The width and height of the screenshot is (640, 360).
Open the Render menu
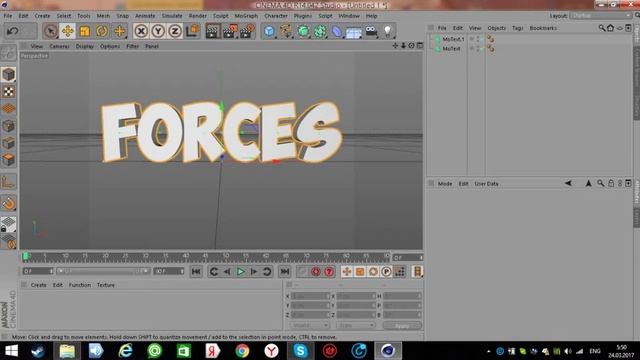198,16
